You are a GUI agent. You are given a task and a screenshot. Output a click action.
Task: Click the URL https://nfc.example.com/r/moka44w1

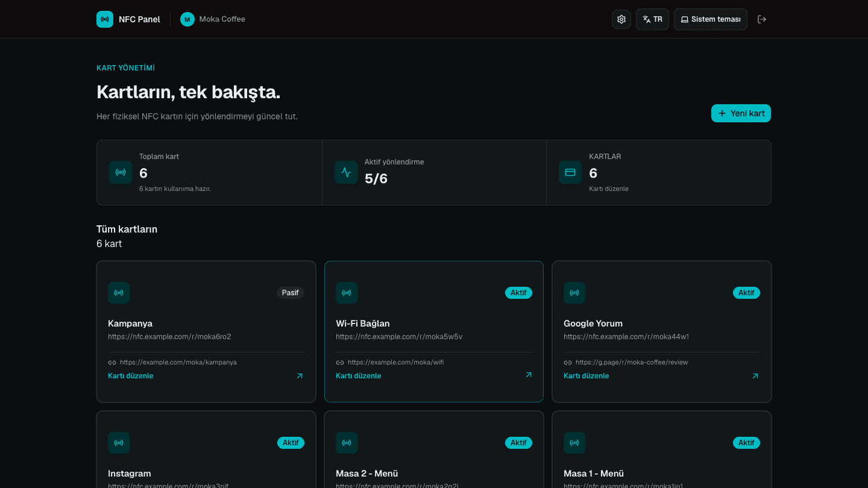tap(626, 337)
